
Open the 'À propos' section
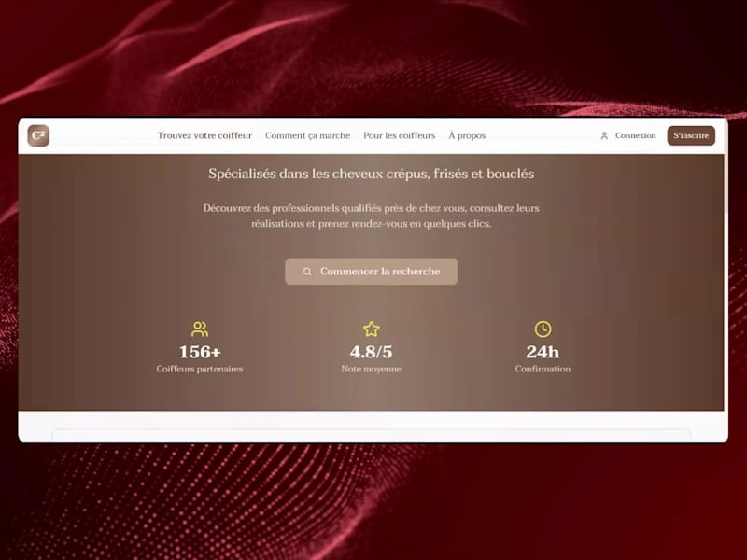[467, 135]
